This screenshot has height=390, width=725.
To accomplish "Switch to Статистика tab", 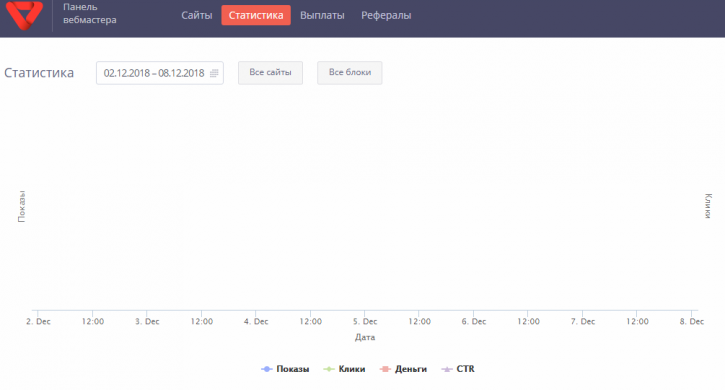I will (x=256, y=15).
